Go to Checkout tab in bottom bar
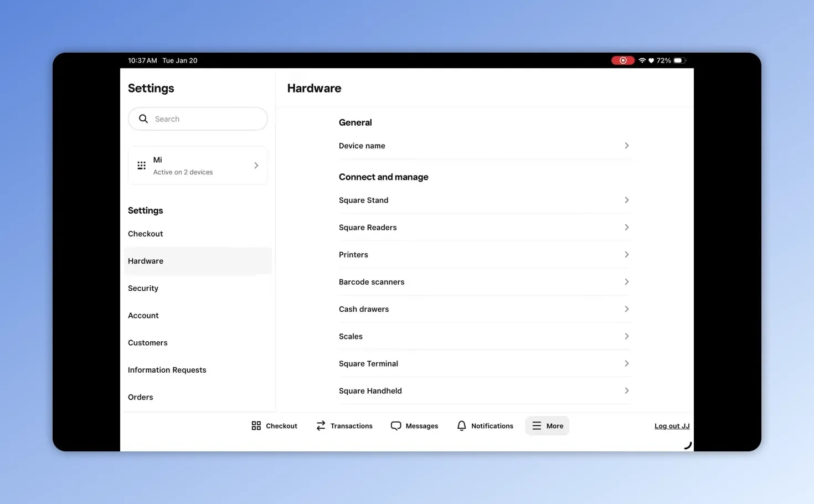Viewport: 814px width, 504px height. pos(274,425)
